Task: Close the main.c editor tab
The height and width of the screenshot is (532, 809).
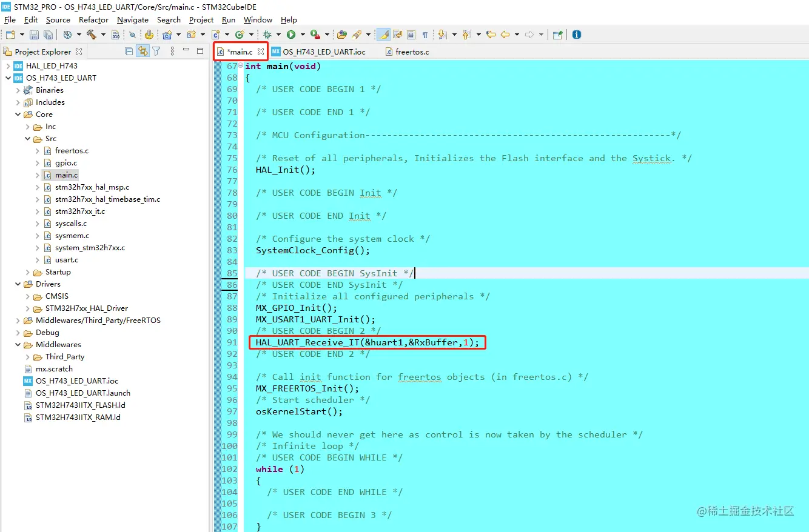Action: pyautogui.click(x=261, y=52)
